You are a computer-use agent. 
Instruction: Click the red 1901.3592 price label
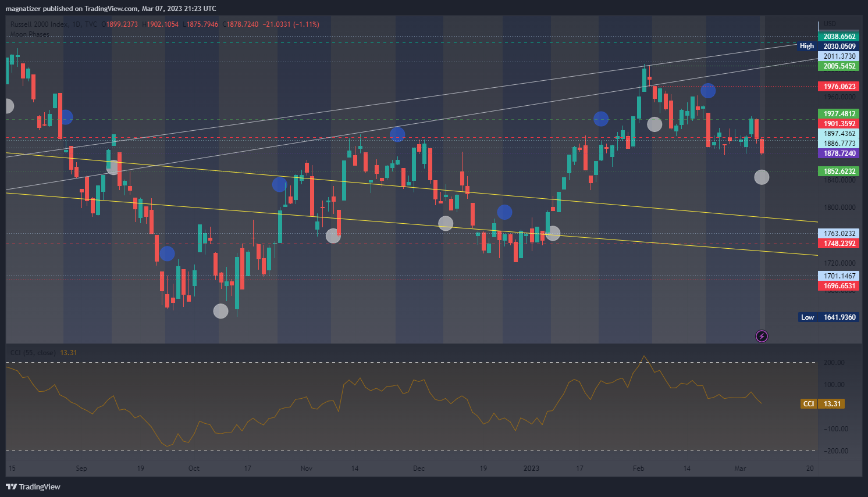(838, 124)
